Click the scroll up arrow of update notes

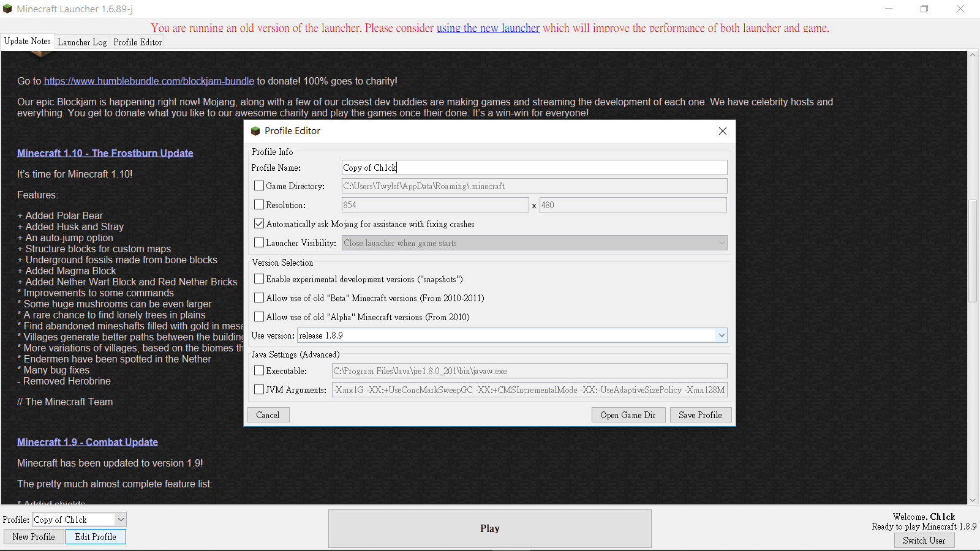[972, 55]
